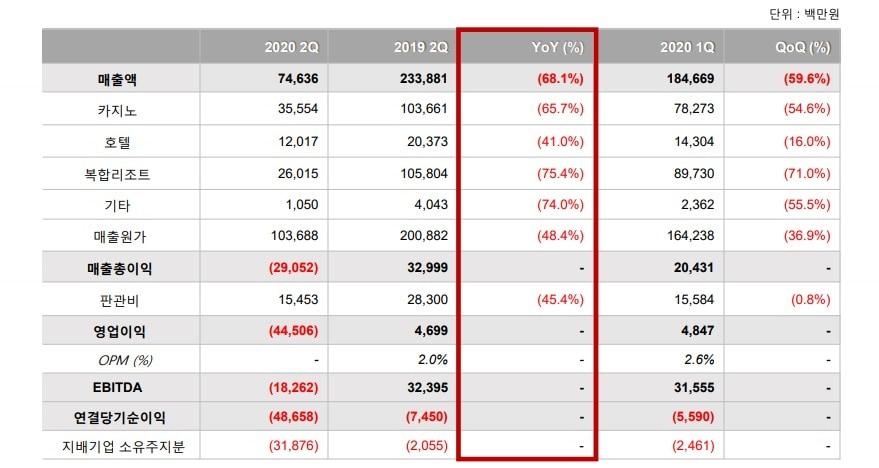This screenshot has height=468, width=879.
Task: Select the 매출액 row label
Action: coord(120,78)
